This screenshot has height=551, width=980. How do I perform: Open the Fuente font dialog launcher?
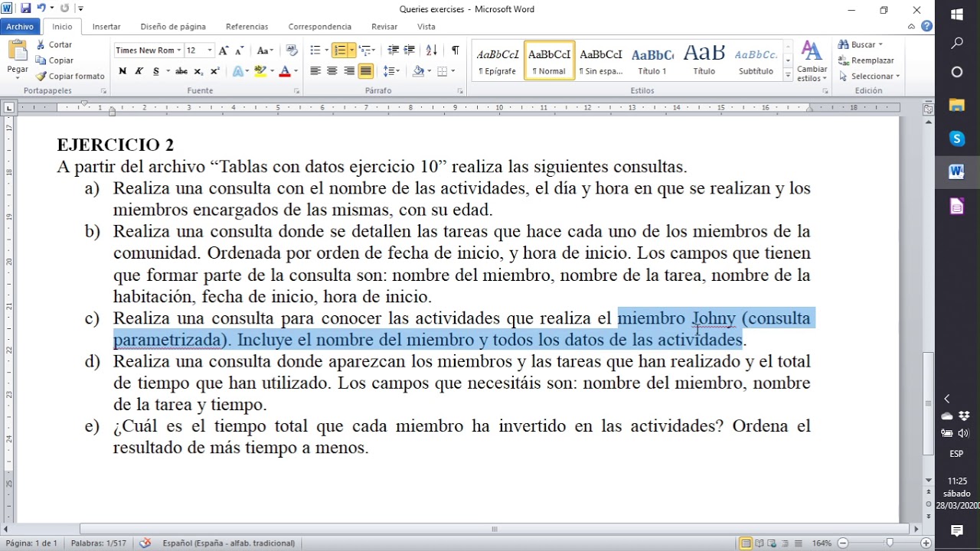(296, 91)
